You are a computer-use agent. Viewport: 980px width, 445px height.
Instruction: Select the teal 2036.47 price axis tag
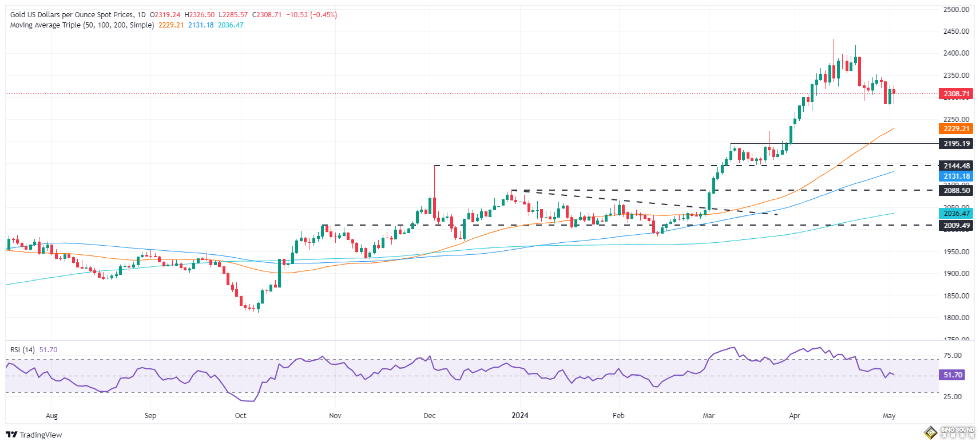[956, 214]
